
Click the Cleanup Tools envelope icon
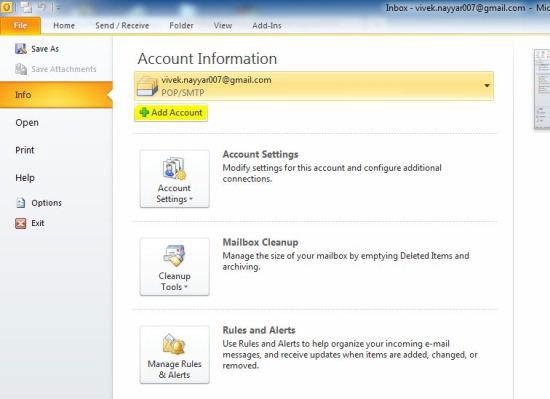tap(174, 256)
